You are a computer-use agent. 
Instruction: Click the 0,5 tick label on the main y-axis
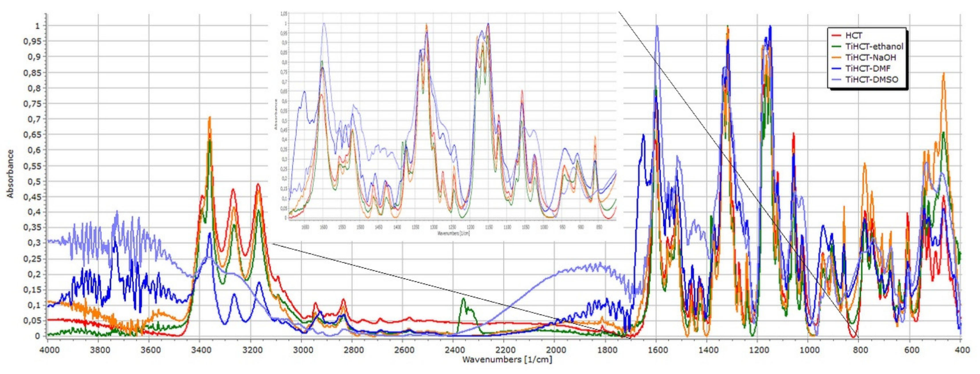[34, 181]
